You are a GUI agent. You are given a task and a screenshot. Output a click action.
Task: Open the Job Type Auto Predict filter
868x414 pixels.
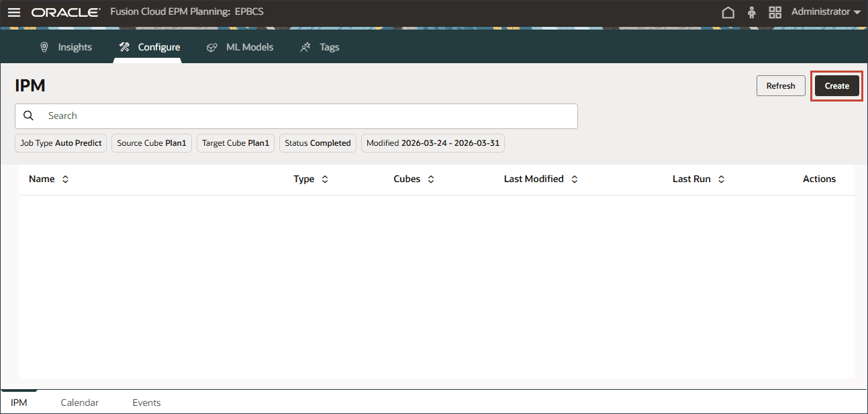61,143
